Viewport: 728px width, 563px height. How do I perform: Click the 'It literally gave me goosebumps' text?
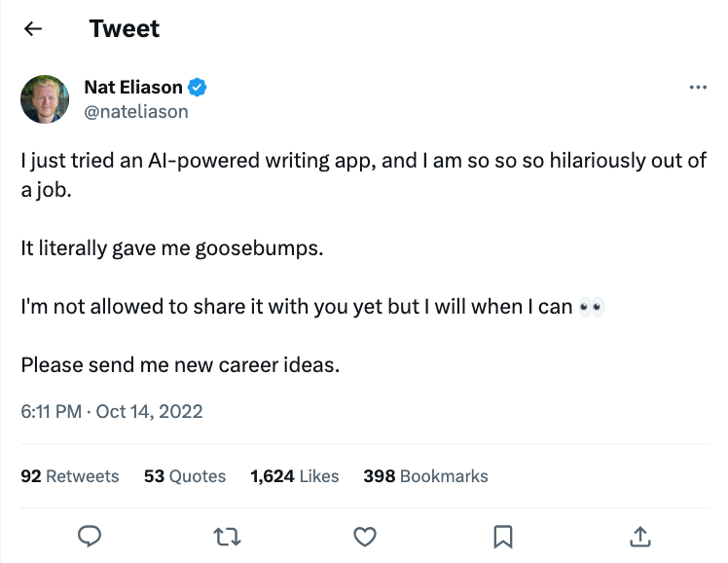171,247
